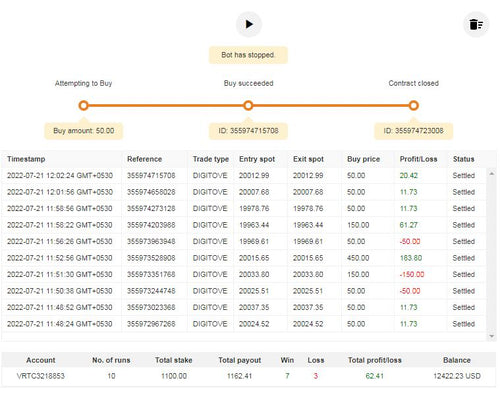Screen dimensions: 500x393
Task: Click win count 7
Action: (x=287, y=376)
